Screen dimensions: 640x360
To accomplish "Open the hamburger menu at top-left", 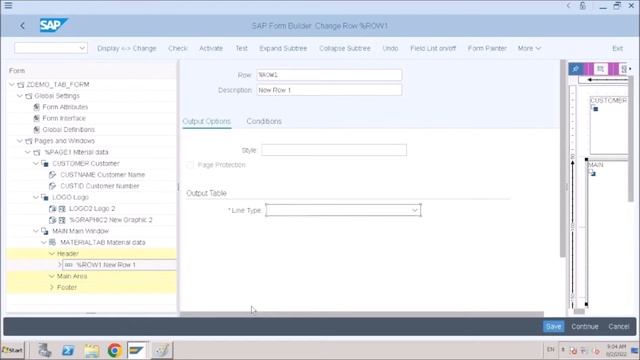I will (8, 6).
